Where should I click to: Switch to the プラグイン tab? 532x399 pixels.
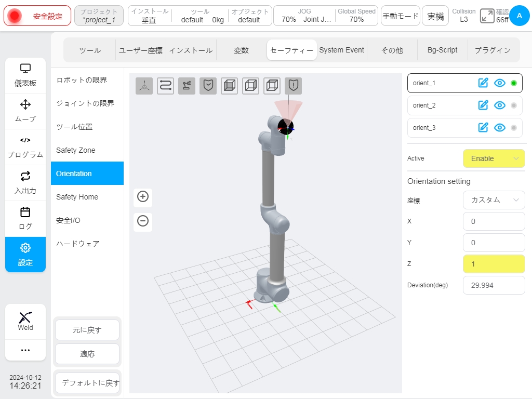(493, 50)
